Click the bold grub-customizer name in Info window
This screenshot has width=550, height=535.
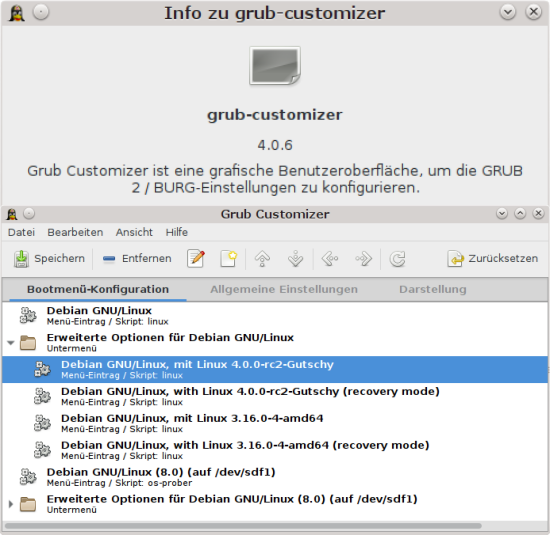[x=275, y=115]
